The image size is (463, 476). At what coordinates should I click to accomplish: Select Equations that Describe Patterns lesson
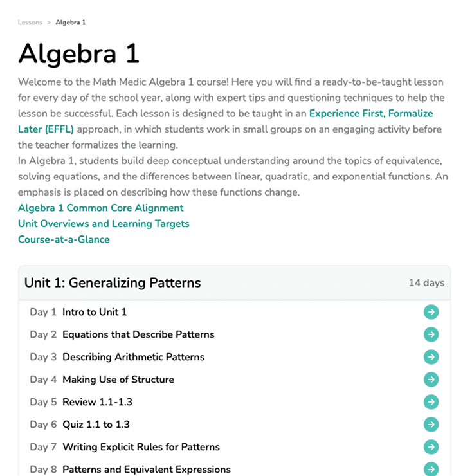pos(138,334)
